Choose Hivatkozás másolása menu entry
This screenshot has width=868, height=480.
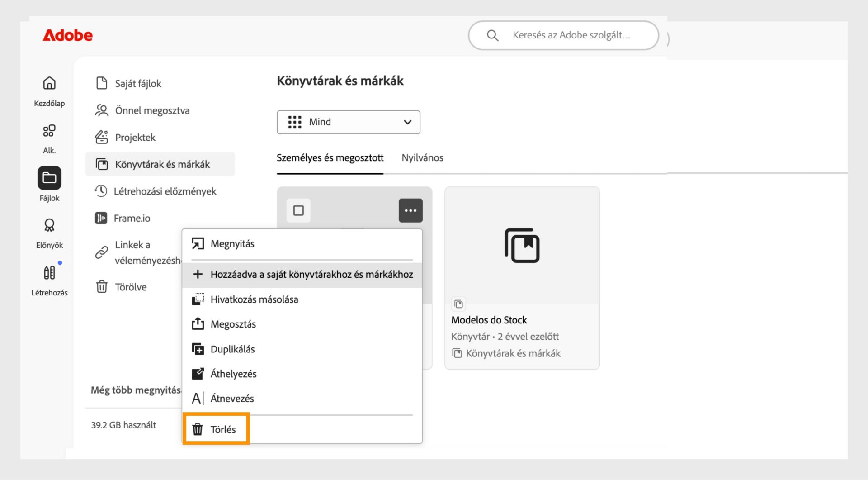click(x=302, y=299)
